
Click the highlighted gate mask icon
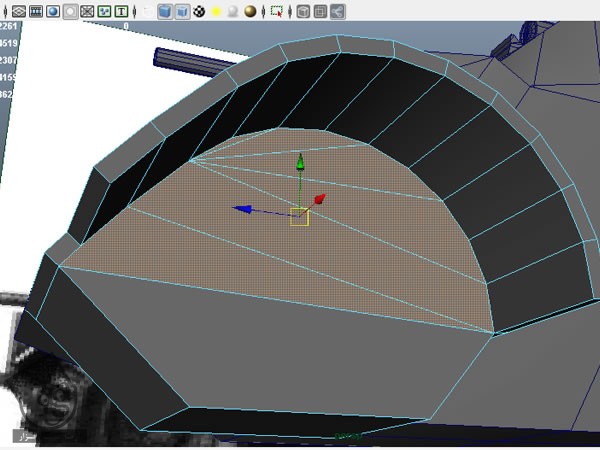70,11
